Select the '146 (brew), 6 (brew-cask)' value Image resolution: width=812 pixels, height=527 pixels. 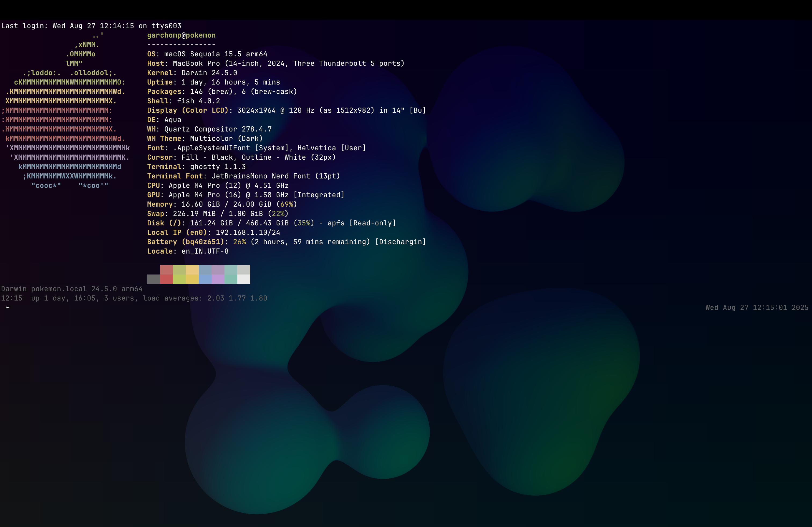(243, 92)
